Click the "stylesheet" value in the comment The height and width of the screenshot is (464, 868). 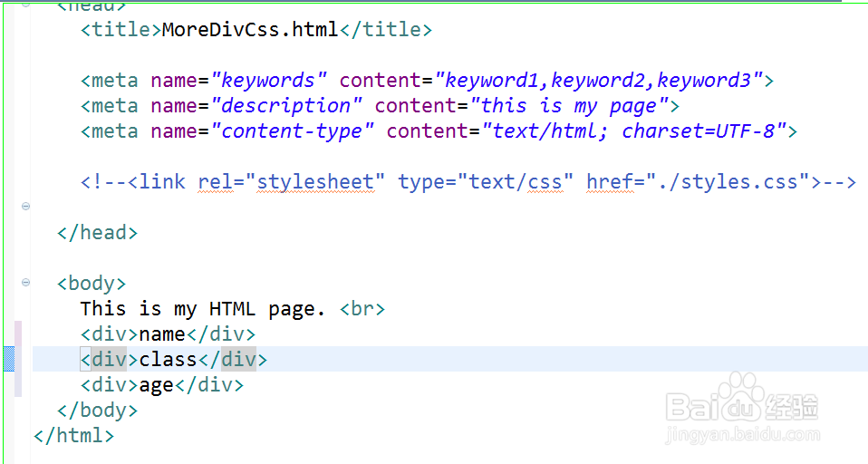click(315, 181)
